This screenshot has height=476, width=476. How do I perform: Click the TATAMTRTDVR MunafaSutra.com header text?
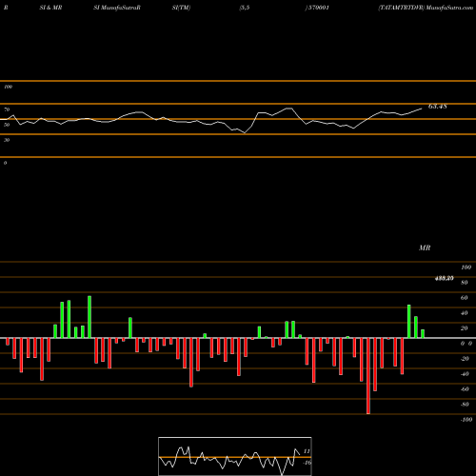(x=426, y=8)
